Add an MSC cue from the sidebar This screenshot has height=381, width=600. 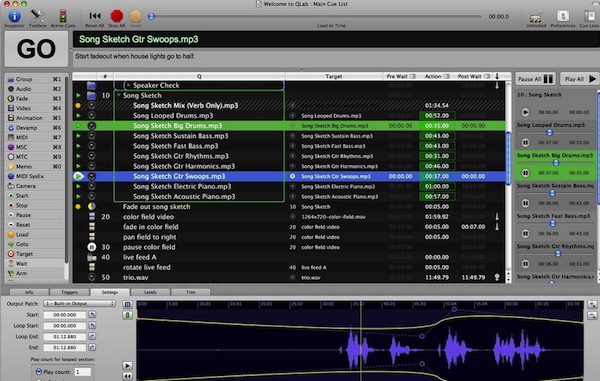pos(35,147)
